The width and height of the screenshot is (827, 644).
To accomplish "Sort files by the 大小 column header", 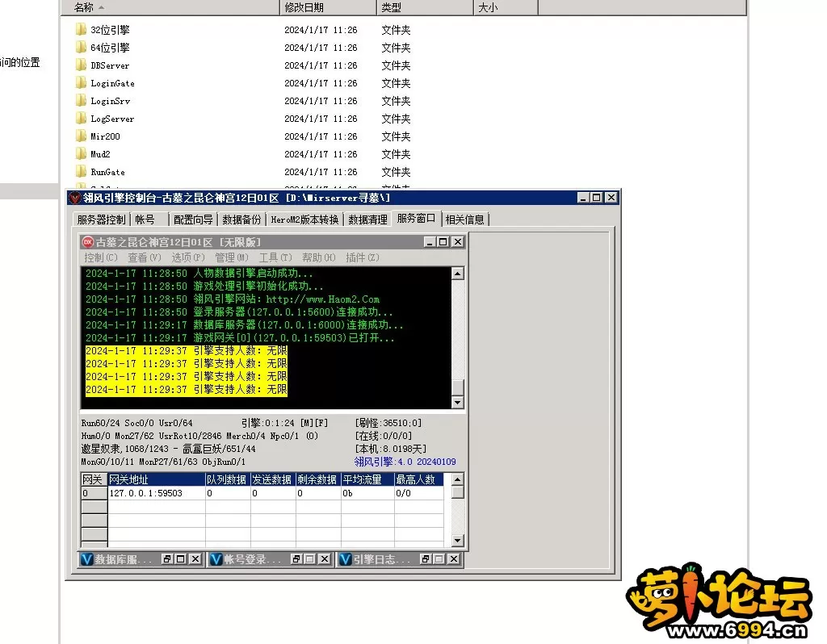I will (506, 7).
